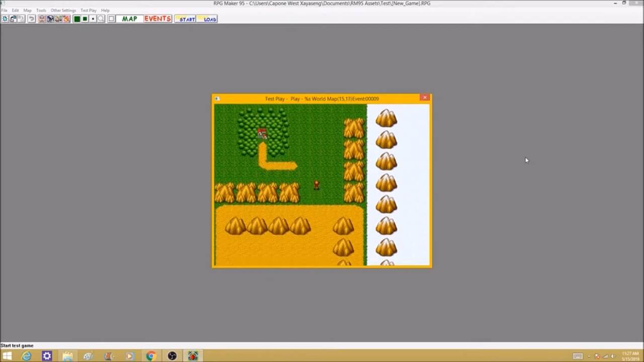Viewport: 644px width, 362px height.
Task: Click the taskbar clock showing 11:27 AM
Action: (x=630, y=356)
